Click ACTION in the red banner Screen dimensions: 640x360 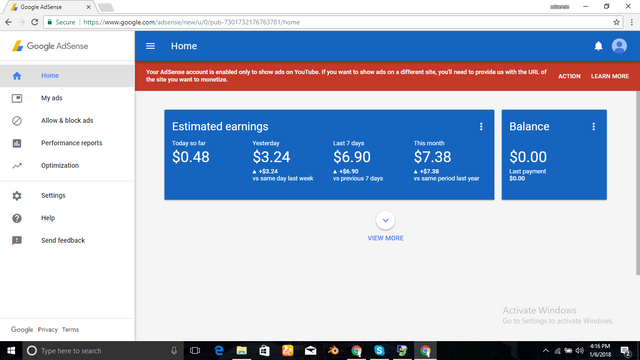click(x=569, y=76)
